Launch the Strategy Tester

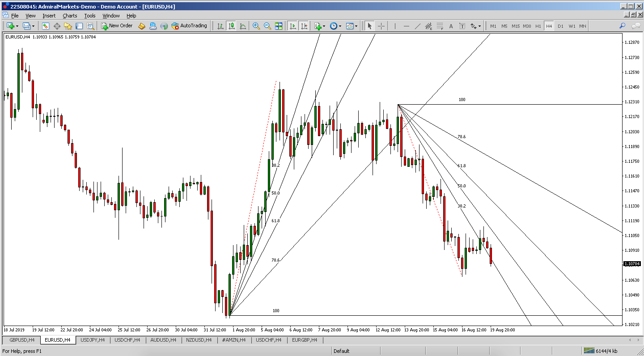[90, 26]
